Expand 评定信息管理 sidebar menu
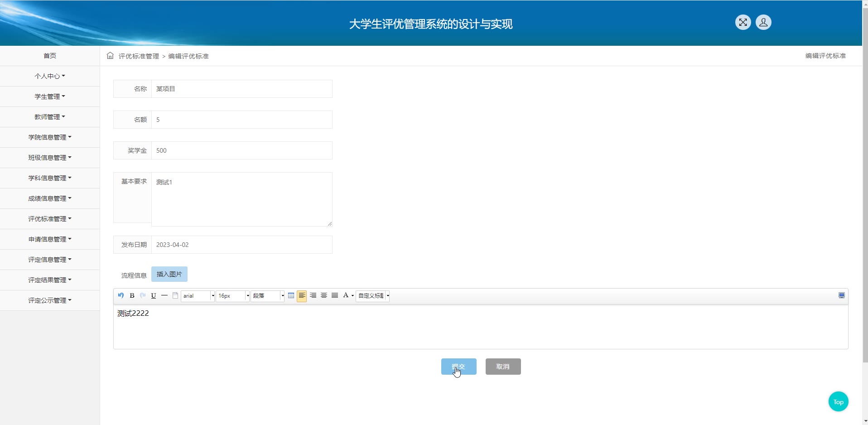This screenshot has width=868, height=425. click(50, 260)
